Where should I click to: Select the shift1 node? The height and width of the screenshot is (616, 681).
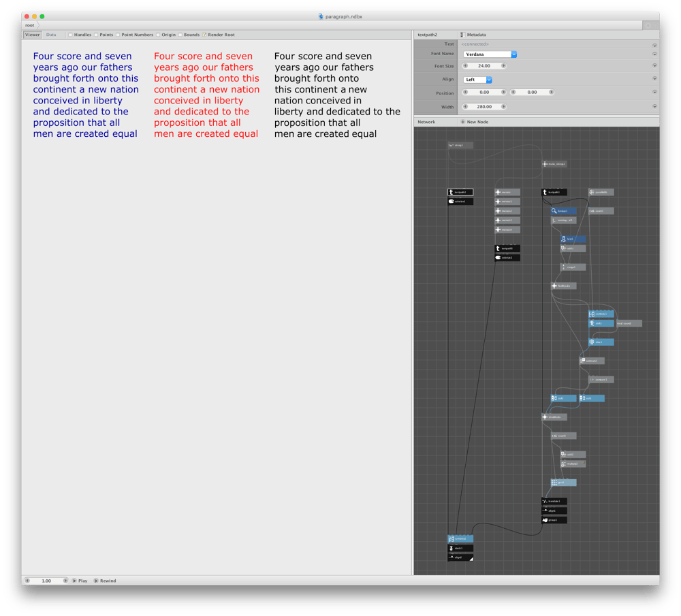pos(601,323)
